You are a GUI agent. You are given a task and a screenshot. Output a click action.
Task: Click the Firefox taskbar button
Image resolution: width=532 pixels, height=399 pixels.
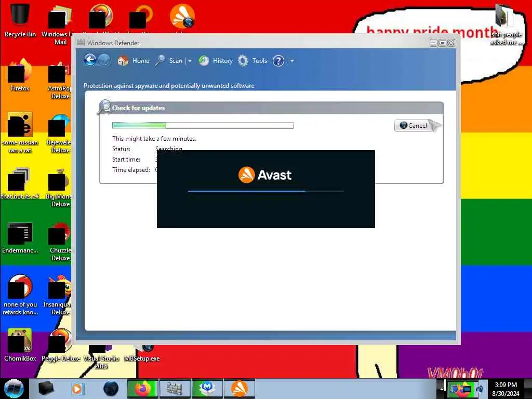coord(143,389)
